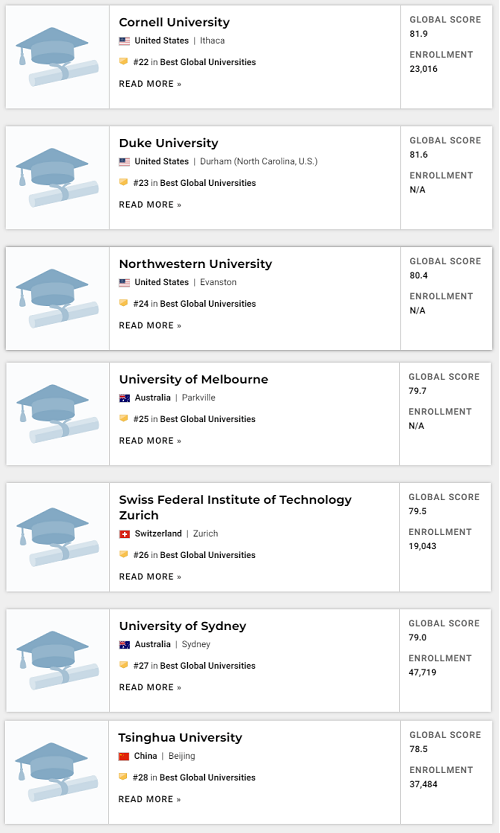Click Cornell University graduation cap thumbnail
This screenshot has width=500, height=833.
coord(57,57)
